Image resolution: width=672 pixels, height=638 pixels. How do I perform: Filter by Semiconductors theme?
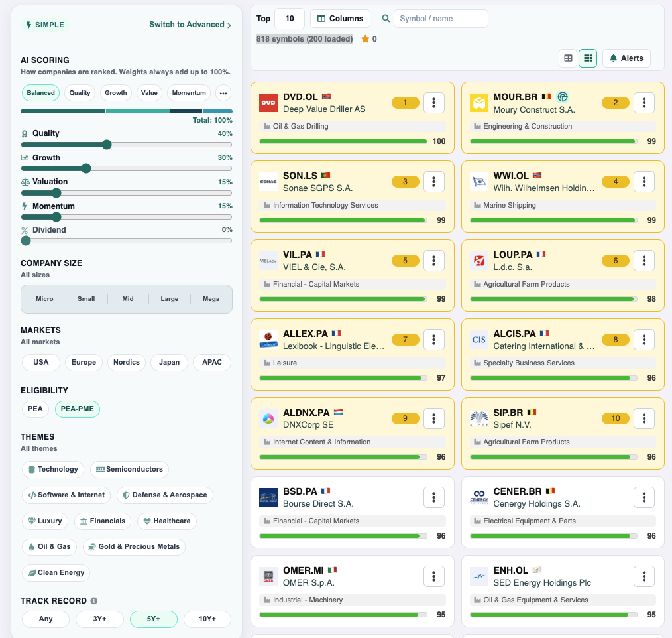(x=129, y=469)
